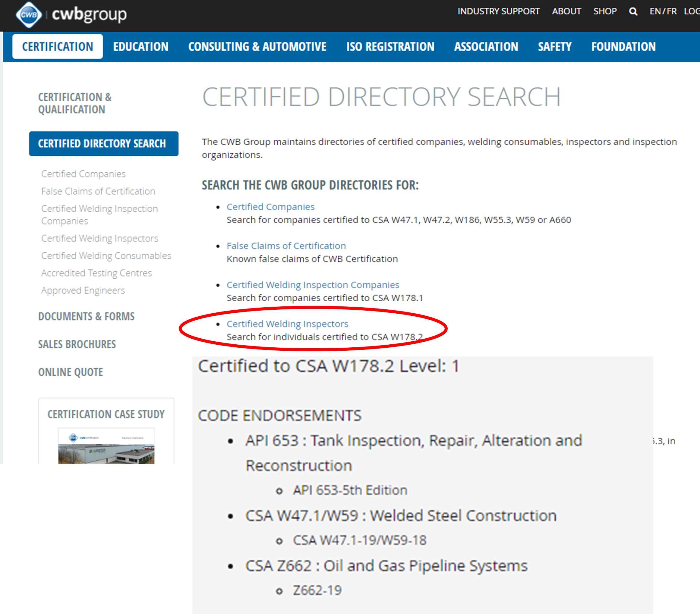Screen dimensions: 700x614
Task: Click the Code Endorsements heading
Action: pyautogui.click(x=280, y=415)
